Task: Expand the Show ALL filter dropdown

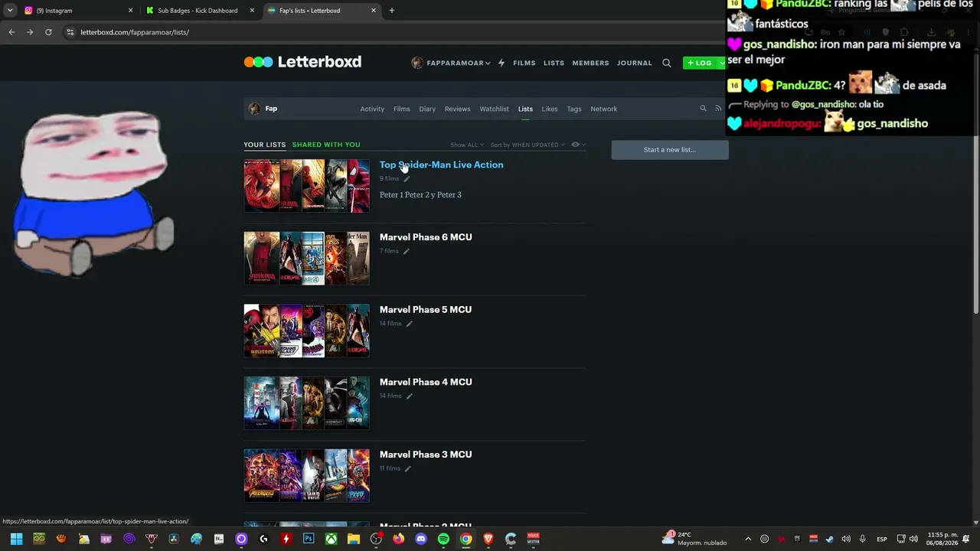Action: 467,145
